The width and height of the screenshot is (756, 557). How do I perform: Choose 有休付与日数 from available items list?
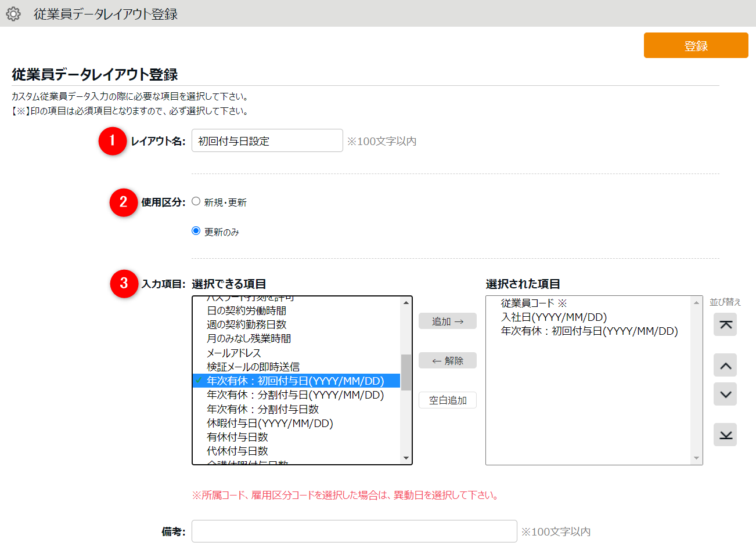(x=237, y=437)
